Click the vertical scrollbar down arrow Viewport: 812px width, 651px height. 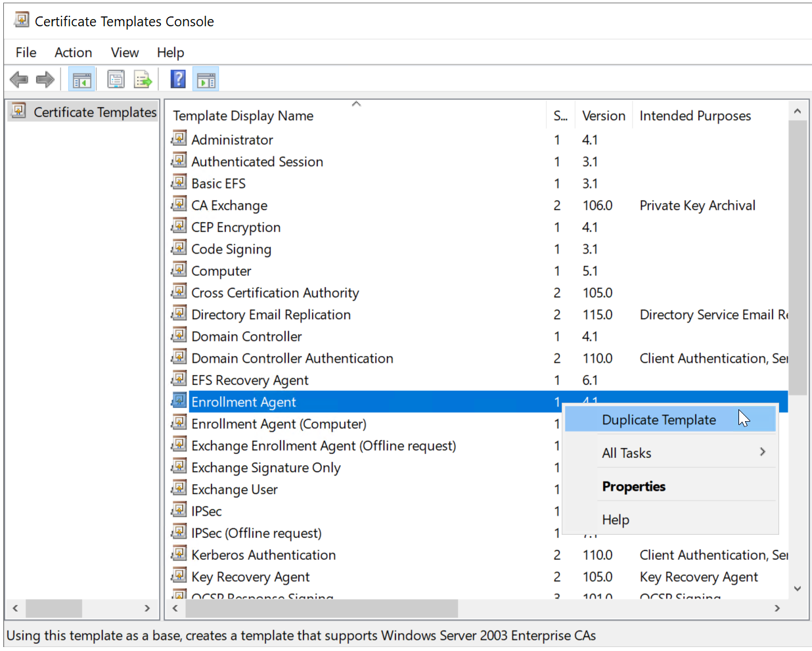[798, 589]
